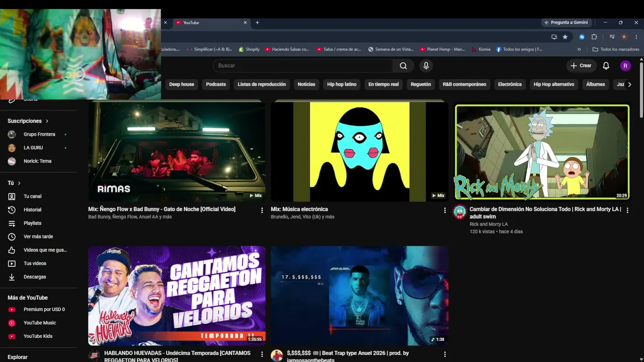Open more options for Hablando Huevadas video
This screenshot has width=644, height=362.
tap(262, 354)
